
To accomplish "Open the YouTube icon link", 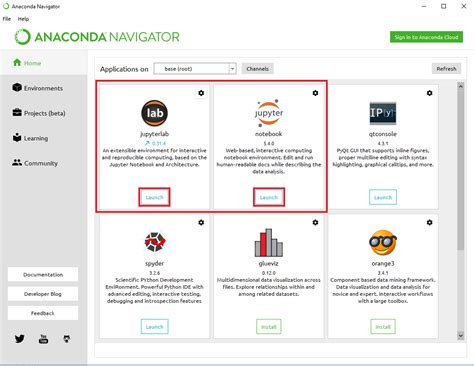I will [43, 339].
